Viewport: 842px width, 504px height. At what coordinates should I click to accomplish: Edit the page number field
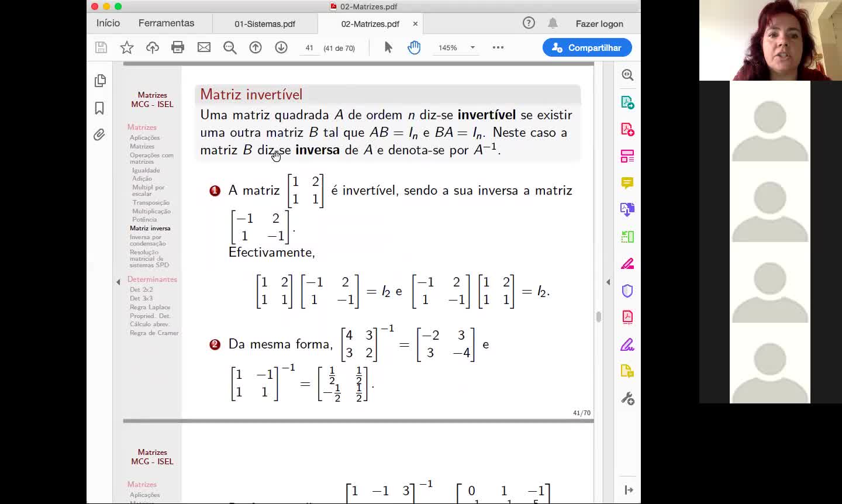(309, 48)
